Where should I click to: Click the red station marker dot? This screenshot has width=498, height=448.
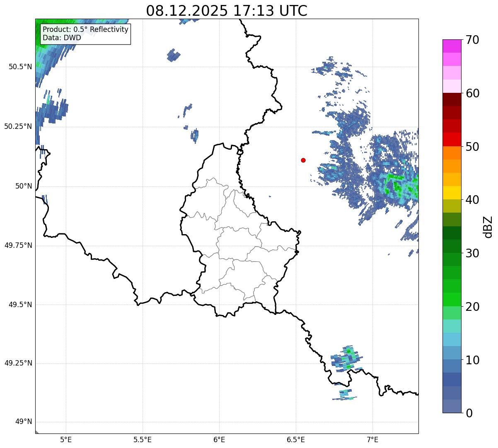pyautogui.click(x=303, y=160)
